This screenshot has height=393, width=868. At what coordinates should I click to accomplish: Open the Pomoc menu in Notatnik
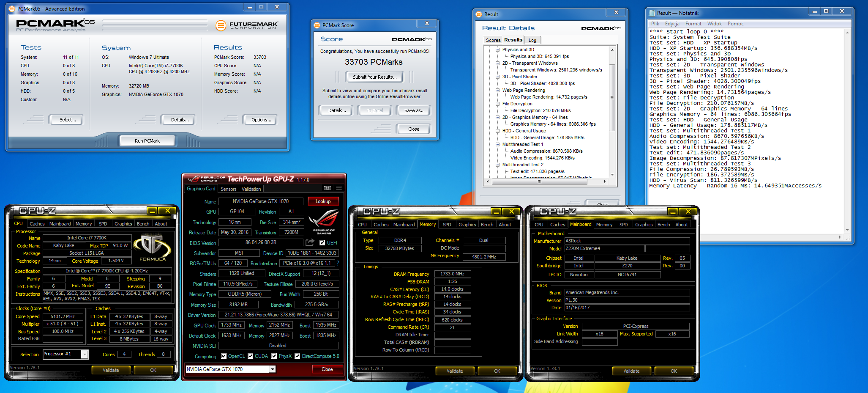coord(735,24)
